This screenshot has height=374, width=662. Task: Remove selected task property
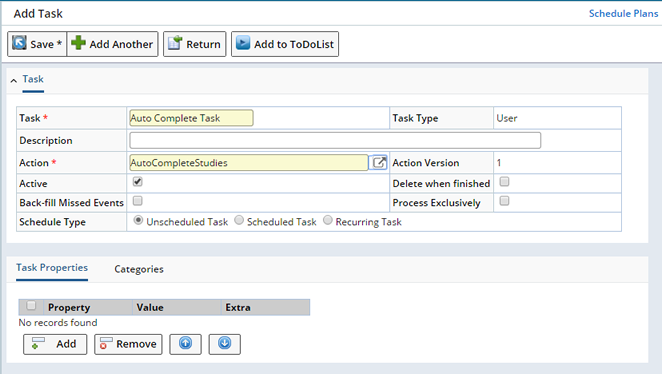point(128,344)
